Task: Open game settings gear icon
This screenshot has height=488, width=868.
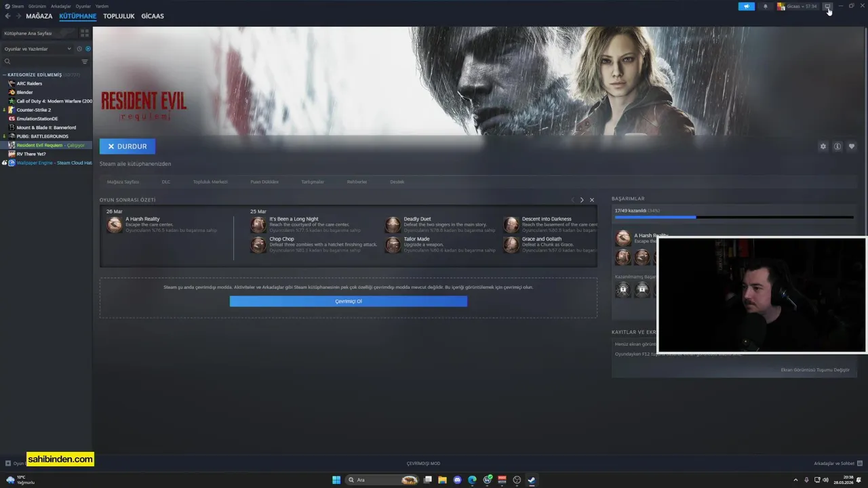Action: pyautogui.click(x=823, y=146)
